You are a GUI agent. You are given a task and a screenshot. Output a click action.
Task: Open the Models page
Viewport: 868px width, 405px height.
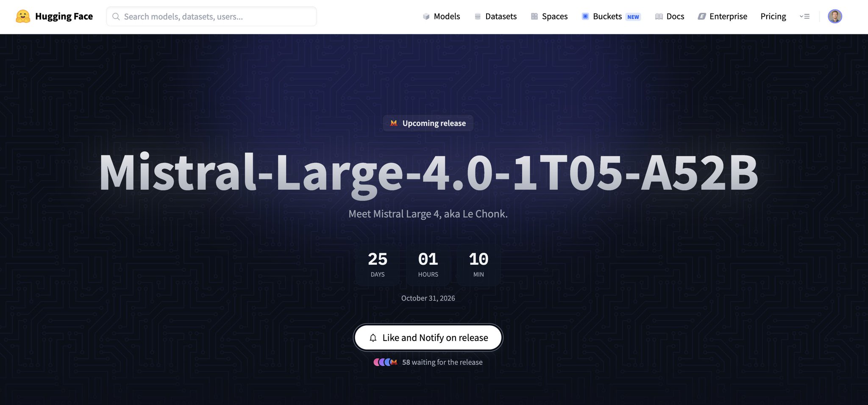(x=447, y=17)
